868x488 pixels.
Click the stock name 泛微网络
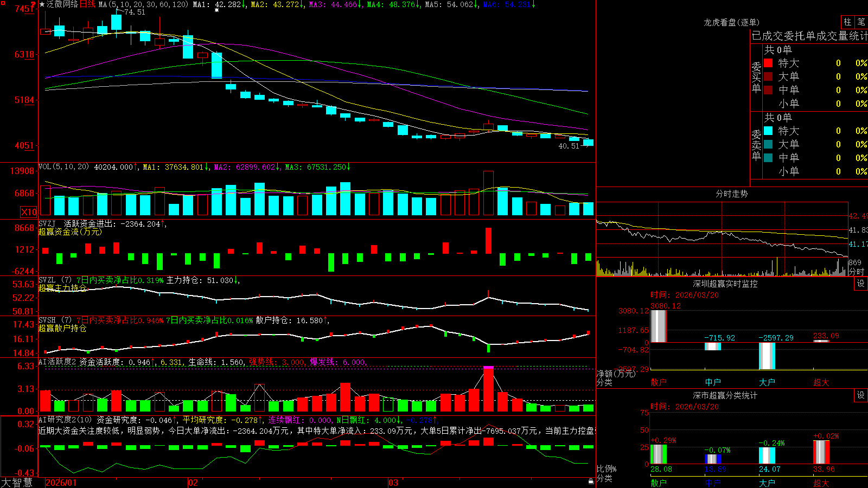pyautogui.click(x=62, y=4)
